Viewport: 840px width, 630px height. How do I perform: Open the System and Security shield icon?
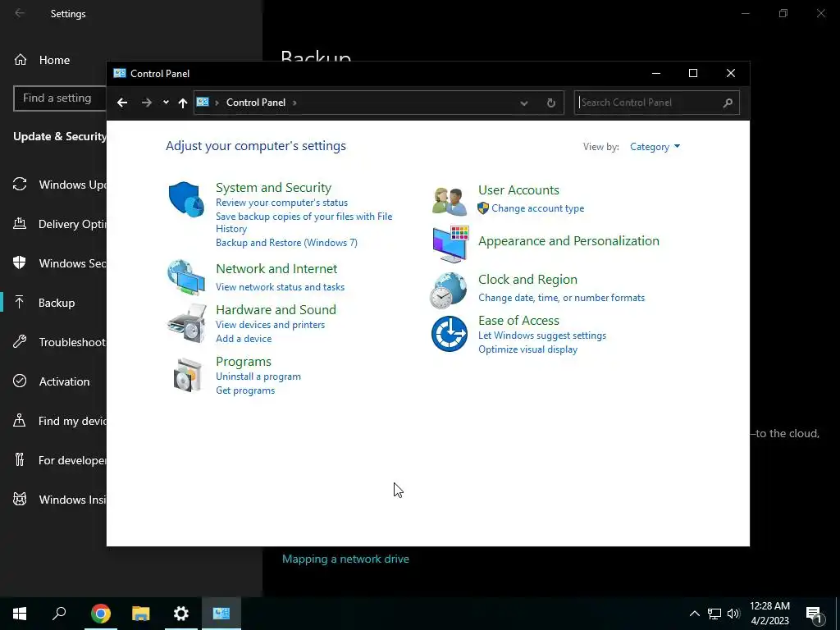point(186,199)
